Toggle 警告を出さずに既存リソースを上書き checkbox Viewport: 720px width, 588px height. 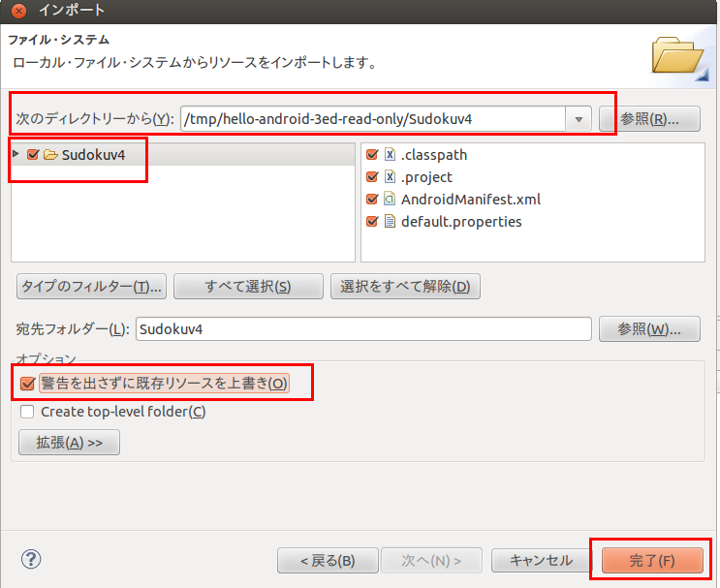pyautogui.click(x=27, y=383)
